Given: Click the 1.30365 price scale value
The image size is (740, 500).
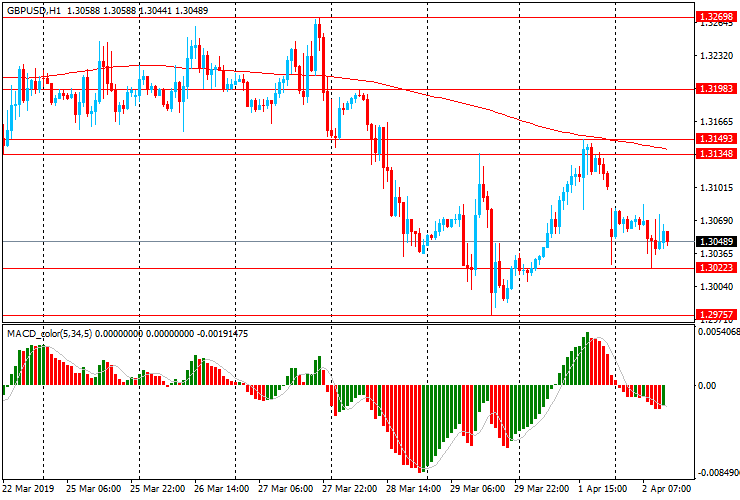Looking at the screenshot, I should (716, 254).
